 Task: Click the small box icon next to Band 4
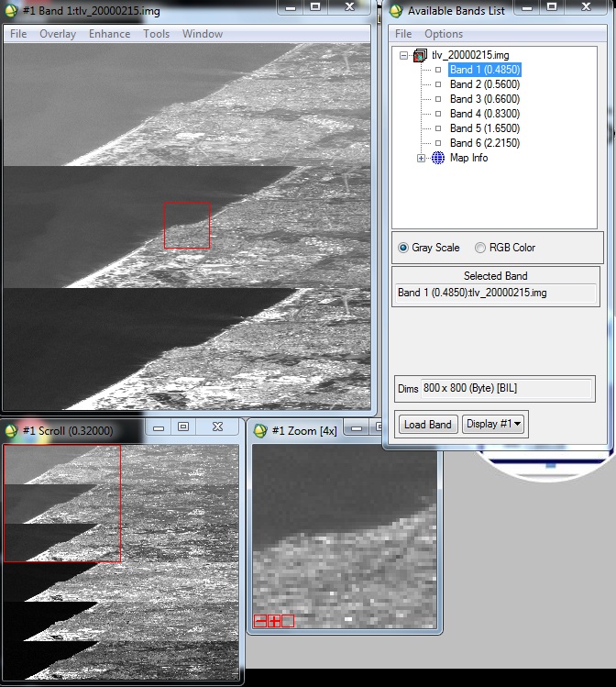point(438,114)
